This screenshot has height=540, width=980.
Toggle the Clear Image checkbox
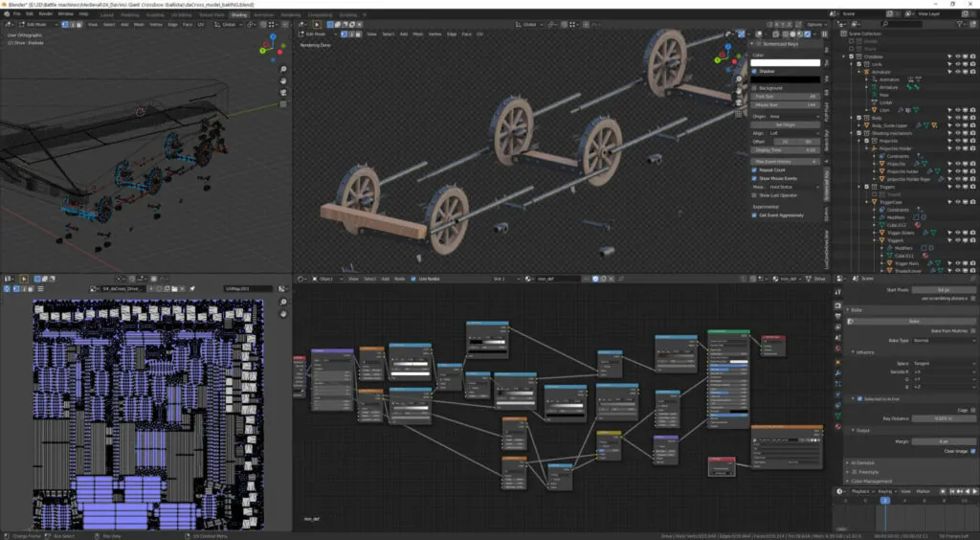973,451
